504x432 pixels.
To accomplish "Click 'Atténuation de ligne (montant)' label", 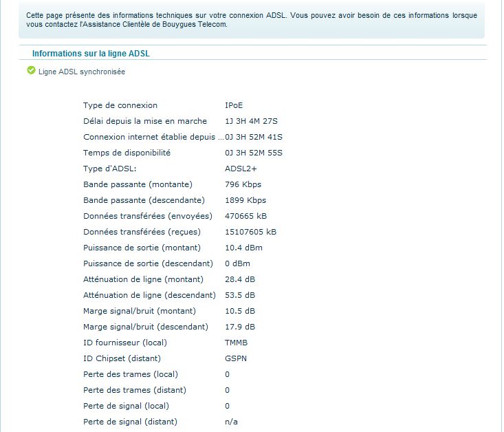I will point(143,279).
